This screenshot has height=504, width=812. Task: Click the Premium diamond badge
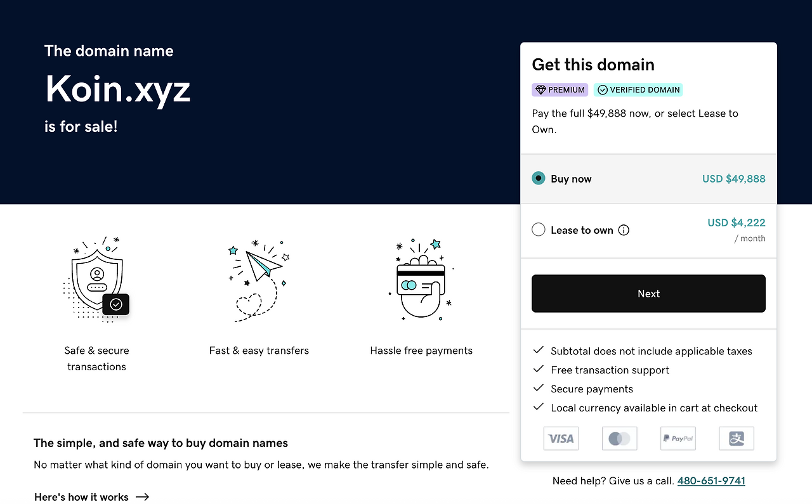point(560,90)
